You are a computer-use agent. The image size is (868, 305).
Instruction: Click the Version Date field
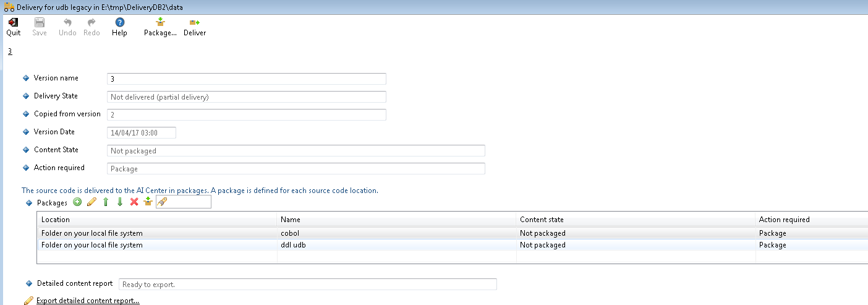(142, 132)
